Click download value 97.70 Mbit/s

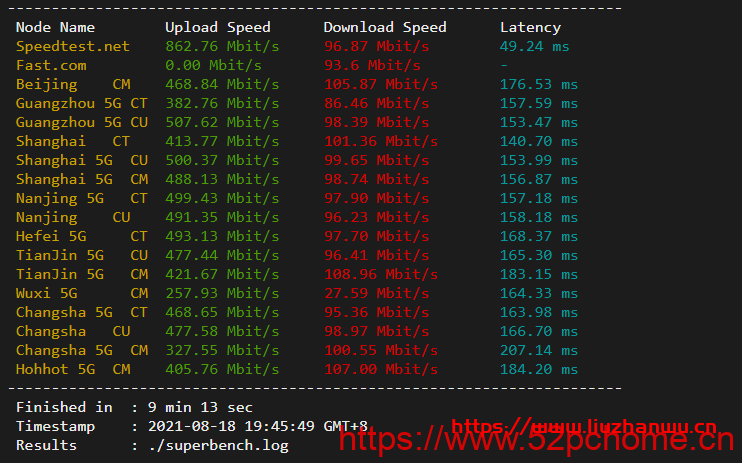click(x=376, y=236)
